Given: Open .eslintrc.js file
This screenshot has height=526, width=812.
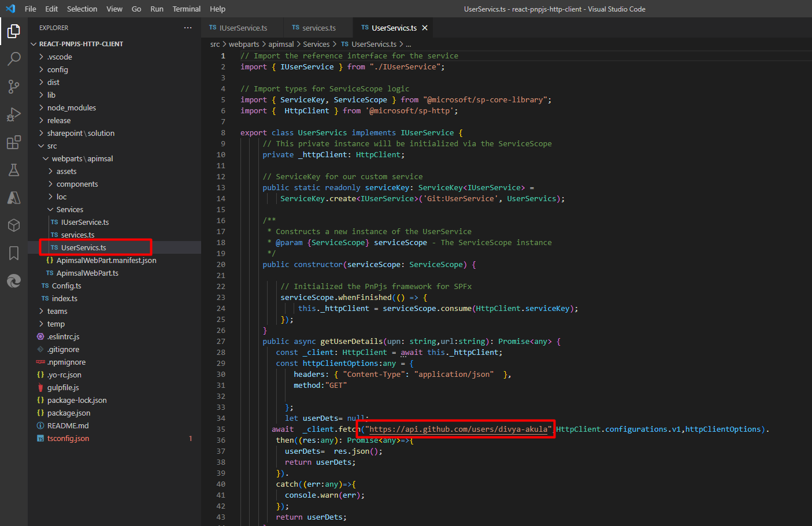Looking at the screenshot, I should point(114,336).
